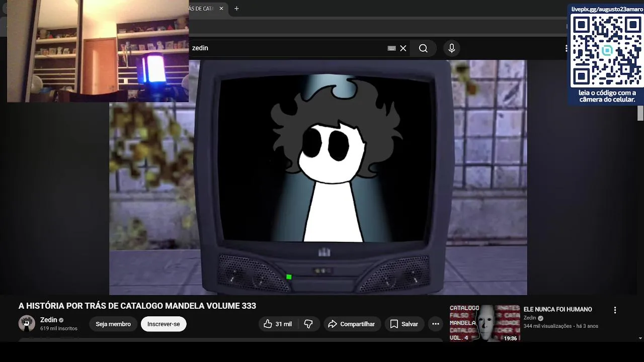Click the 'Compartilhar' share button
This screenshot has height=362, width=644.
[x=352, y=324]
